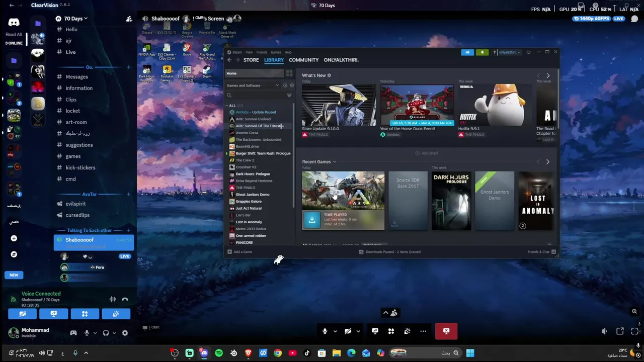
Task: Open Steam View menu
Action: (x=249, y=52)
